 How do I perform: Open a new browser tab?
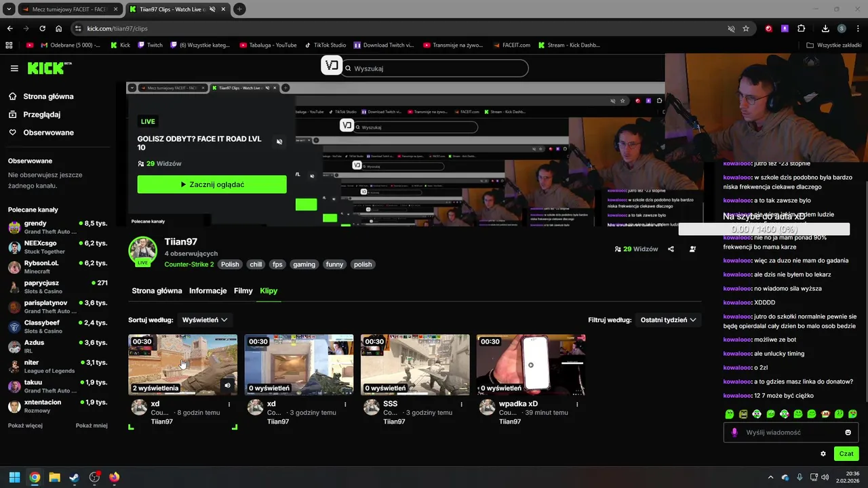(239, 9)
